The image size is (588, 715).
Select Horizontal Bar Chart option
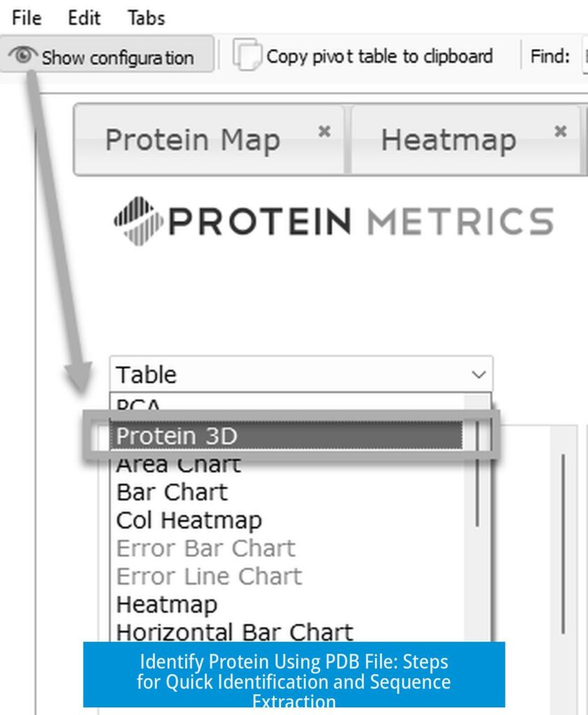[x=234, y=632]
